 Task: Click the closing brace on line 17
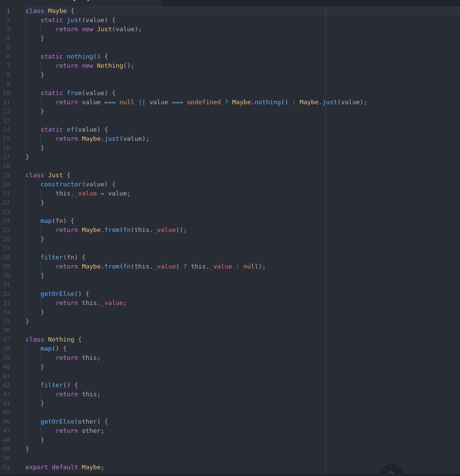(x=27, y=157)
